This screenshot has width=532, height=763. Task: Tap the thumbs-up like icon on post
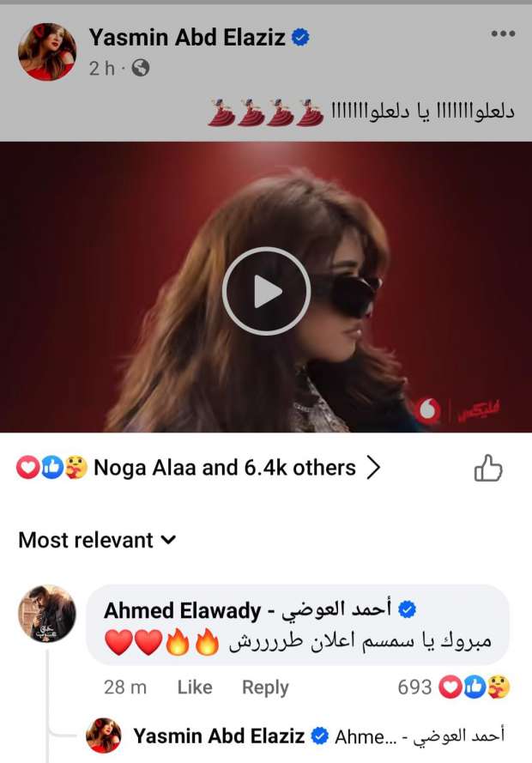coord(487,469)
